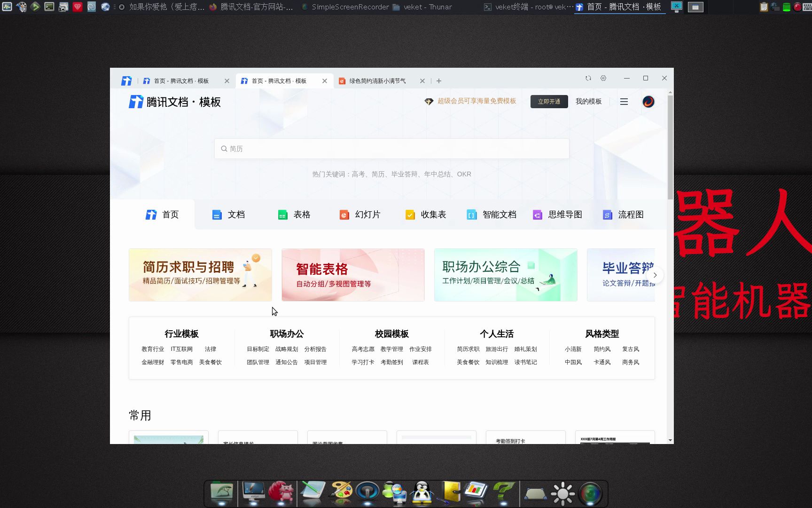The width and height of the screenshot is (812, 508).
Task: Open 婚礼策划 under 个人生活
Action: click(526, 349)
